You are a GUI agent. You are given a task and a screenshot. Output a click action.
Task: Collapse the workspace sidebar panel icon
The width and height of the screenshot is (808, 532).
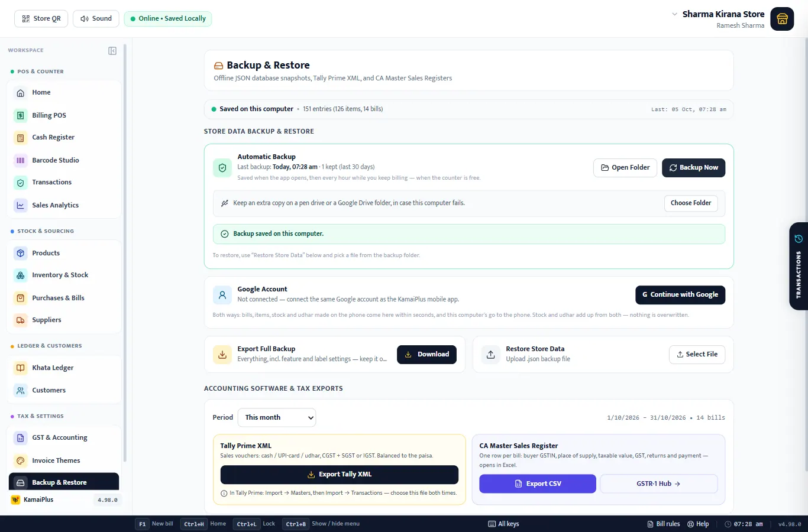pyautogui.click(x=112, y=51)
